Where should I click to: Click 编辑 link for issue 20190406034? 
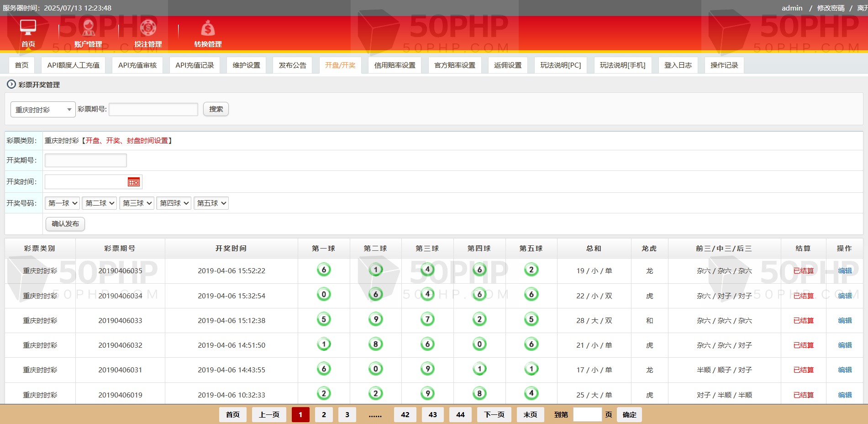(x=845, y=296)
